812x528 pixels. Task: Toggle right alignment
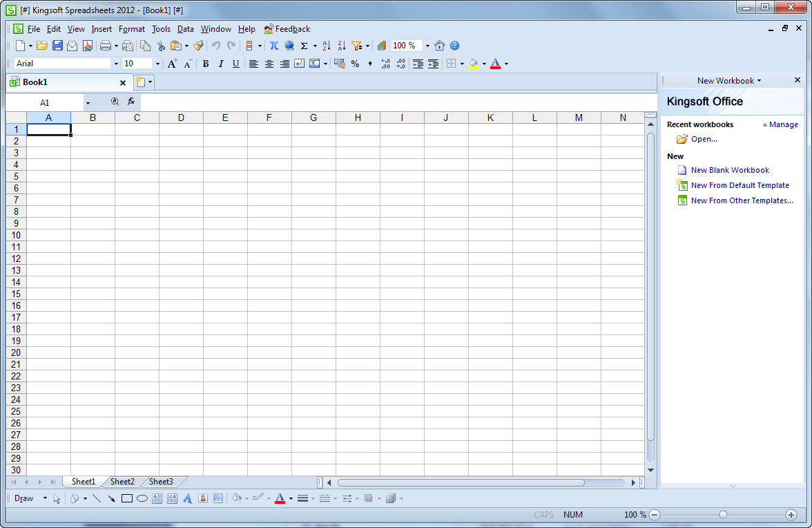[x=284, y=63]
